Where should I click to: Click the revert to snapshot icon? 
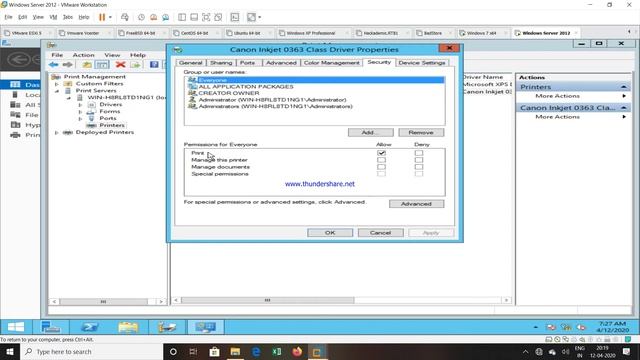(153, 17)
